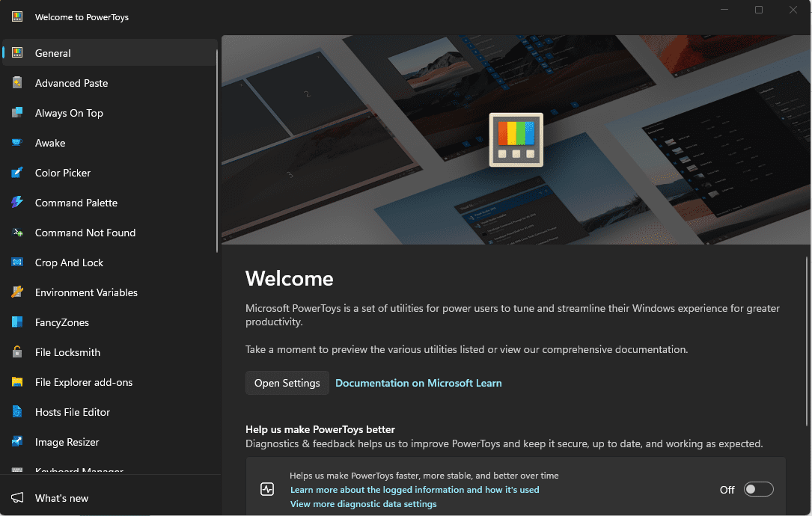Switch to Command Palette page

coord(110,203)
